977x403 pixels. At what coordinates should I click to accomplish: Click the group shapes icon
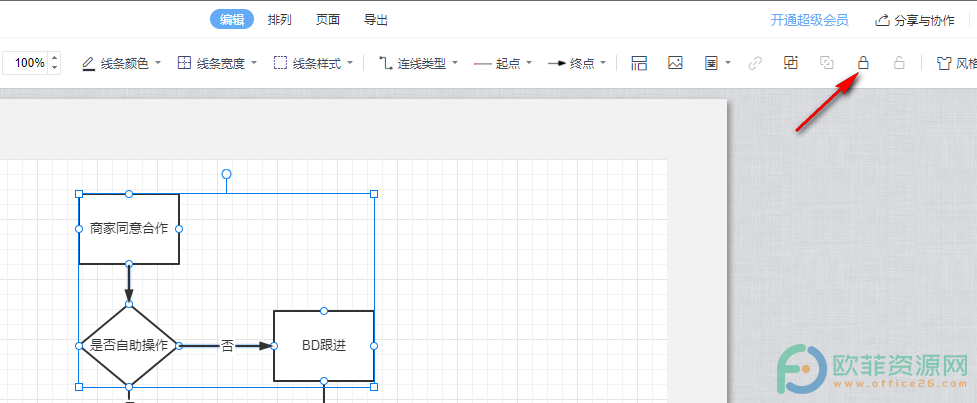click(x=791, y=62)
